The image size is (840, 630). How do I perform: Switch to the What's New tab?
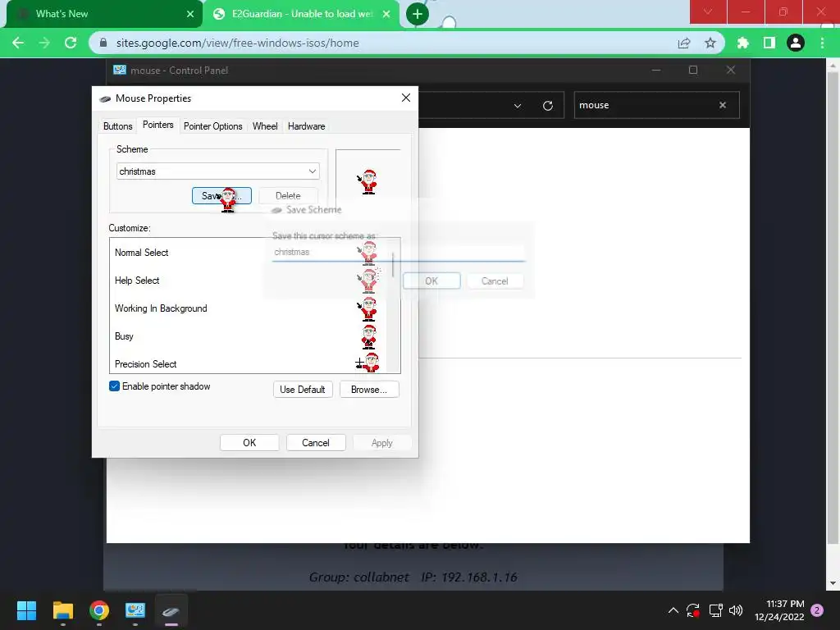point(104,14)
